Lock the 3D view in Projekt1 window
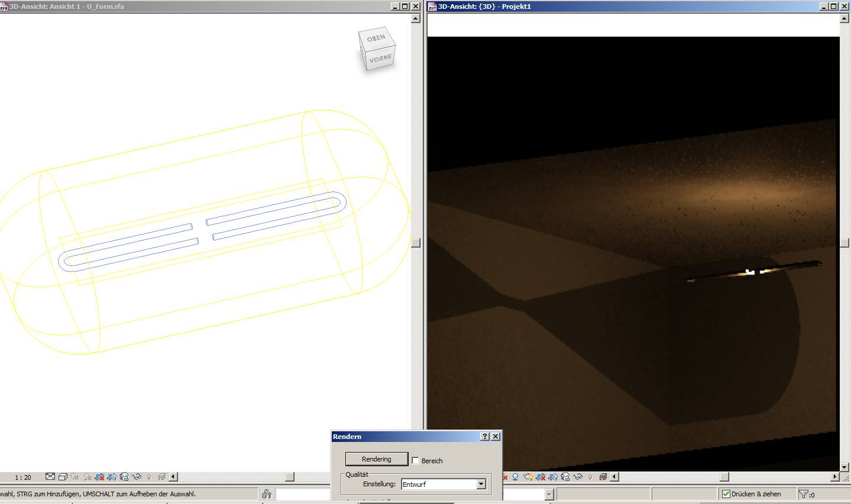The height and width of the screenshot is (504, 851). (565, 477)
